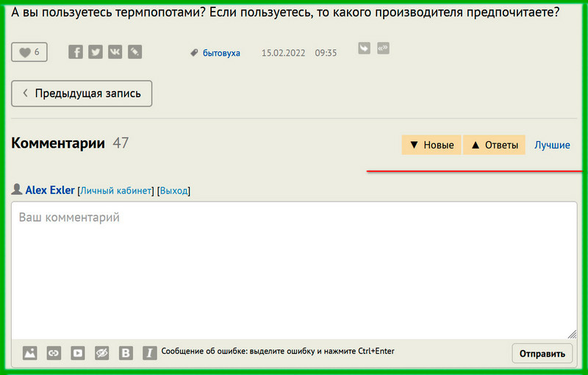This screenshot has width=588, height=375.
Task: Click the LiveJournal share icon
Action: 135,52
